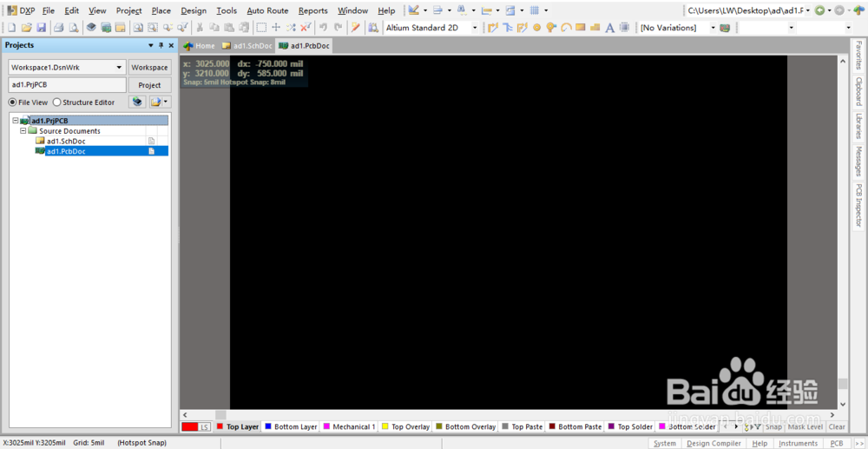Select the Place Arc tool
Image resolution: width=868 pixels, height=449 pixels.
click(x=565, y=28)
